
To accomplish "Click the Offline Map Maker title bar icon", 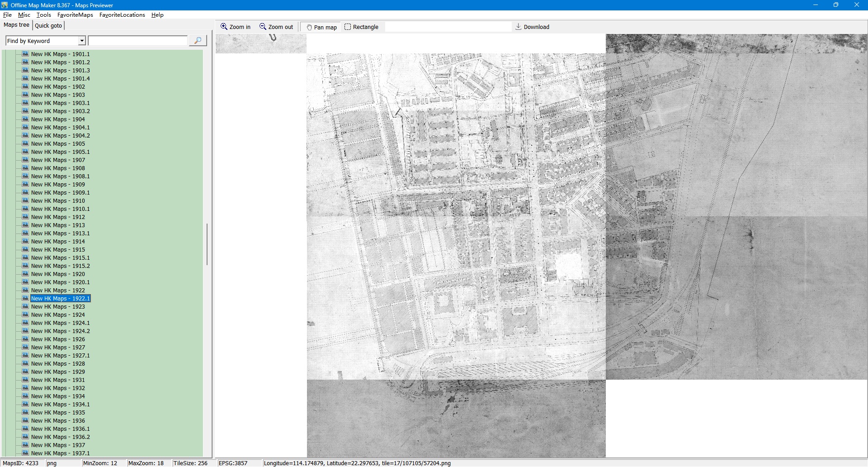I will (x=5, y=5).
